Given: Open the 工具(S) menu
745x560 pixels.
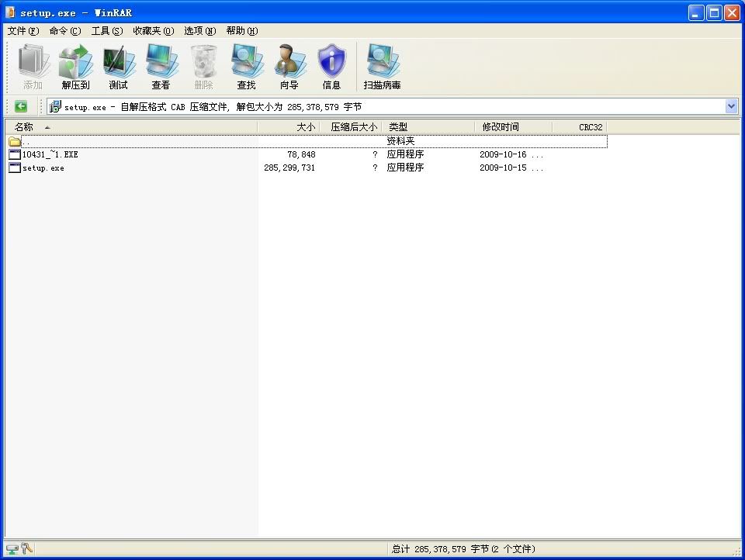Looking at the screenshot, I should pos(107,31).
